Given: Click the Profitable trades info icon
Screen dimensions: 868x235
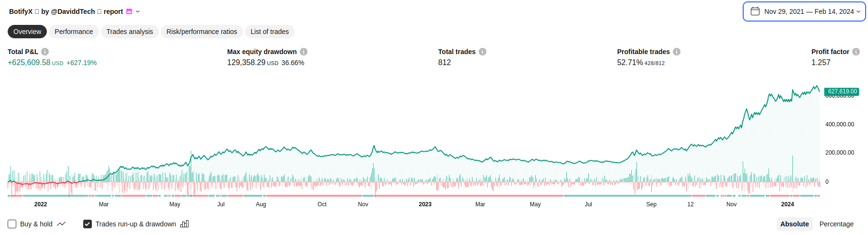Looking at the screenshot, I should click(677, 52).
